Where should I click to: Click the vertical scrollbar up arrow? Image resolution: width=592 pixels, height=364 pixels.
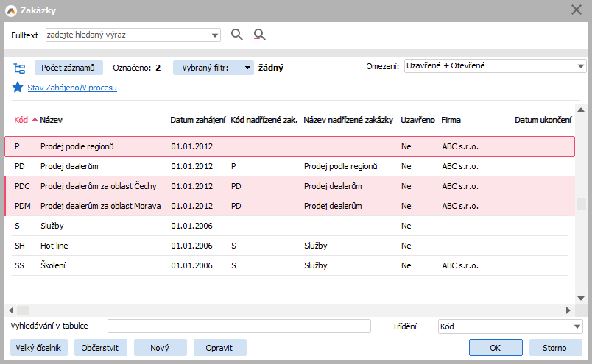(x=581, y=110)
